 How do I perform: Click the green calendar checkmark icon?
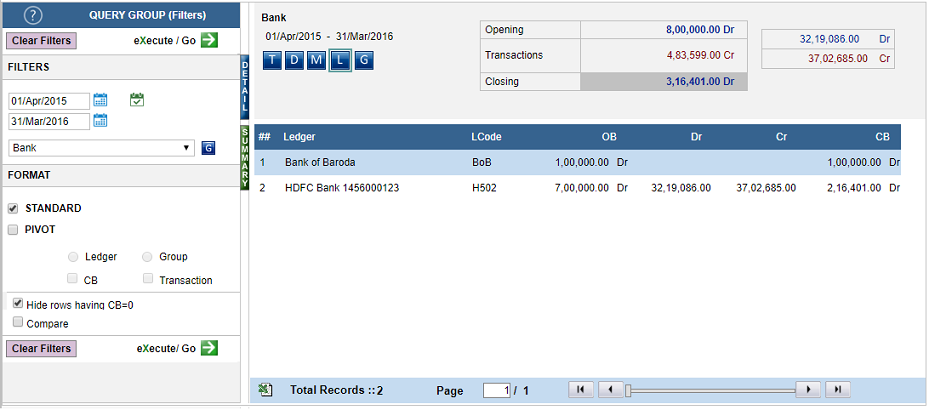(137, 100)
